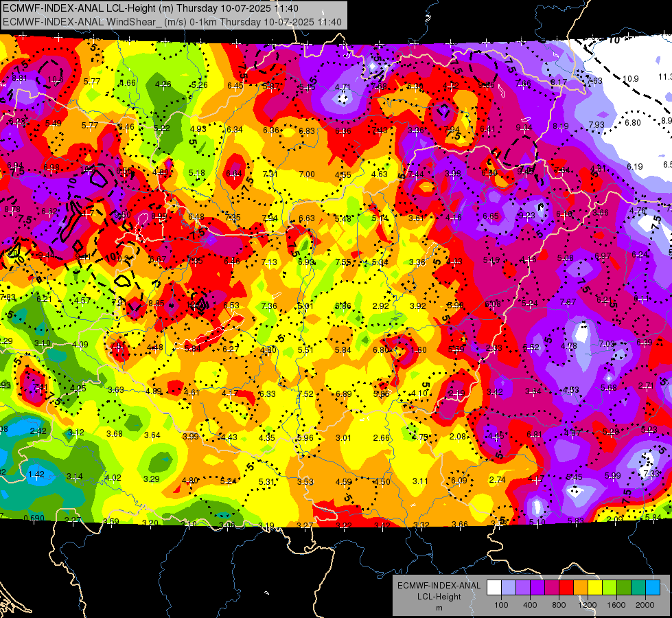Click the 2.92 grid value
The height and width of the screenshot is (618, 672).
tap(380, 306)
